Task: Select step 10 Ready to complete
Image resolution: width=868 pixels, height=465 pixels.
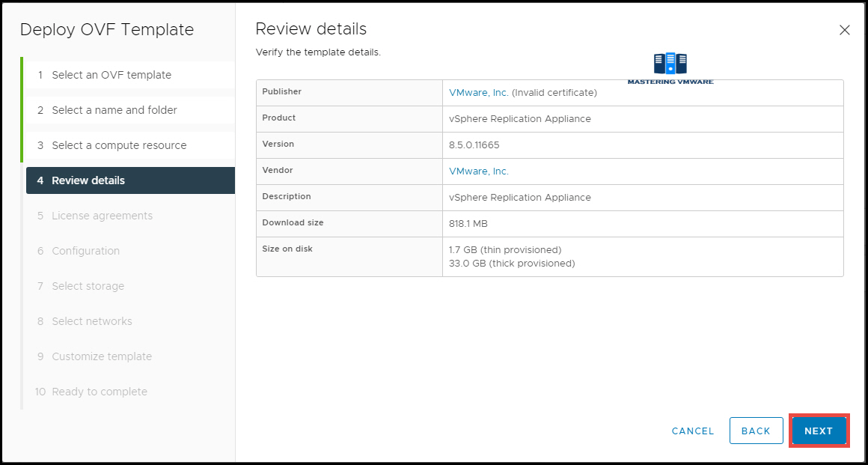Action: (x=130, y=392)
